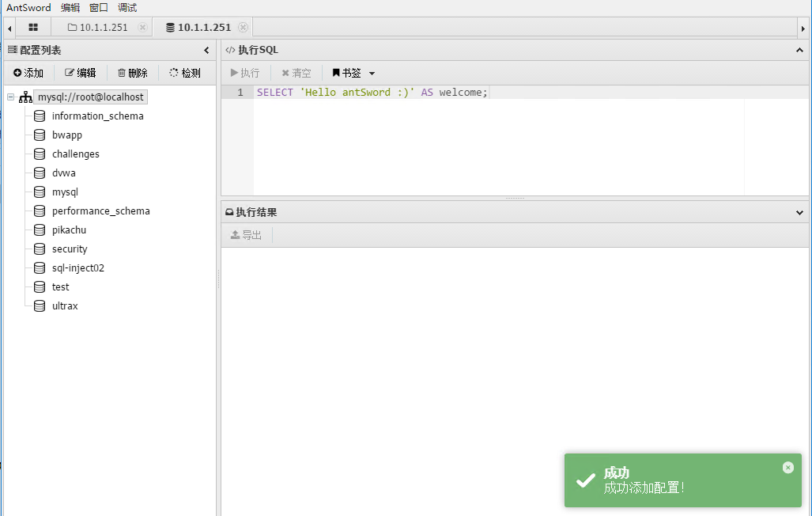The image size is (812, 516).
Task: Select the test database name
Action: pos(61,287)
